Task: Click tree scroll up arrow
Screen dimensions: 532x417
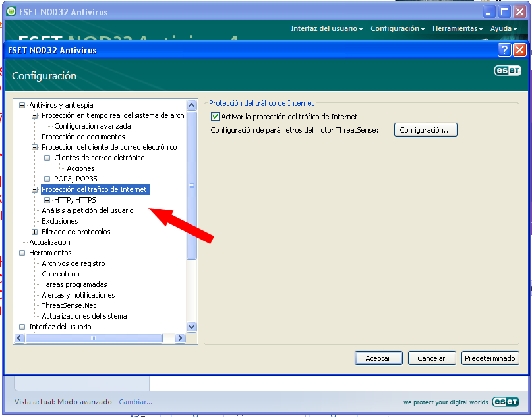Action: [x=191, y=105]
